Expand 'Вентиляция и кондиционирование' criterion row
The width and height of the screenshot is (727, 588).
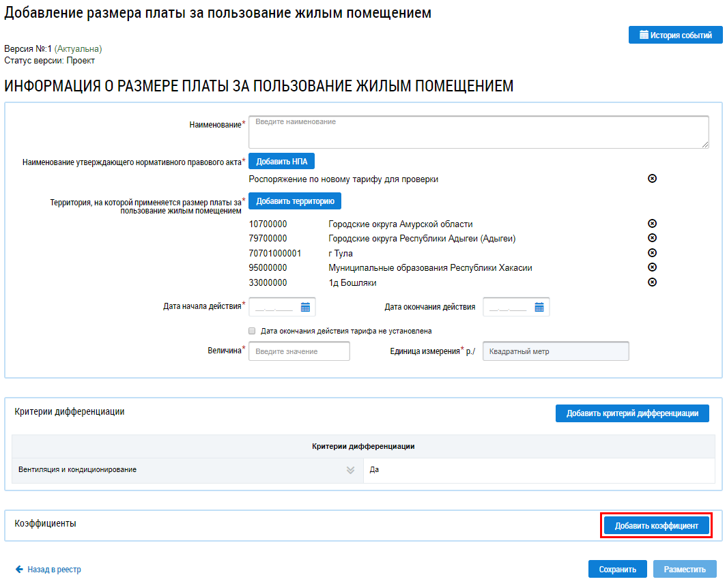coord(350,470)
